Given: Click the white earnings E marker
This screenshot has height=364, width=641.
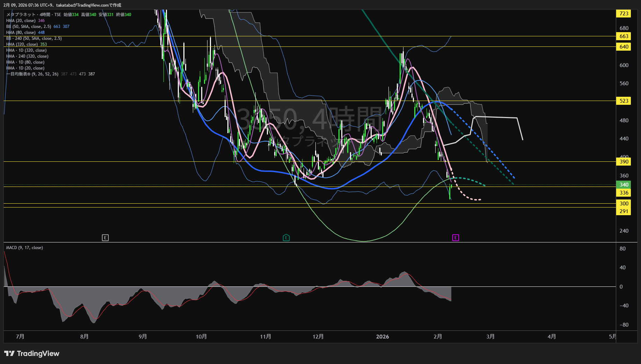Looking at the screenshot, I should pos(105,238).
